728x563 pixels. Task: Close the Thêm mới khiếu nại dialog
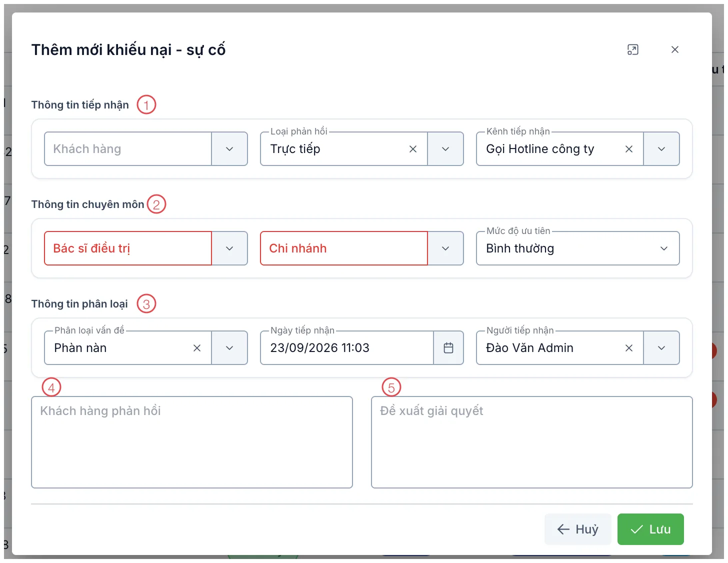click(x=675, y=49)
